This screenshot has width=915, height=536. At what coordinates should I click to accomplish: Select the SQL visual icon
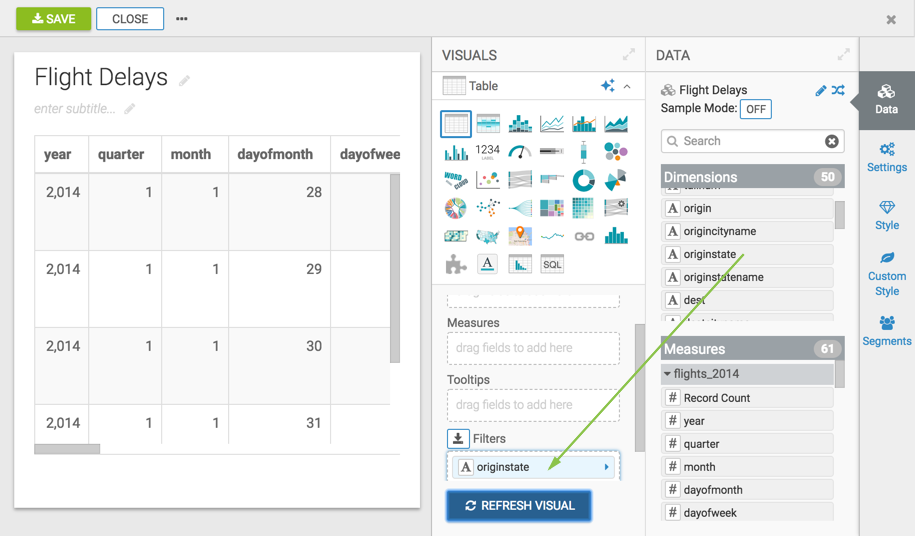pos(552,264)
